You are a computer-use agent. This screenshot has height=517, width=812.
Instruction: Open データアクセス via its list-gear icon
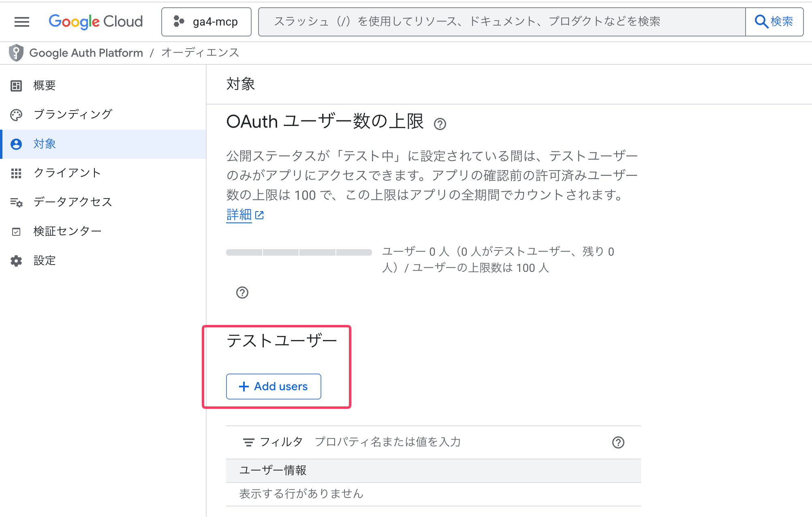pyautogui.click(x=16, y=202)
